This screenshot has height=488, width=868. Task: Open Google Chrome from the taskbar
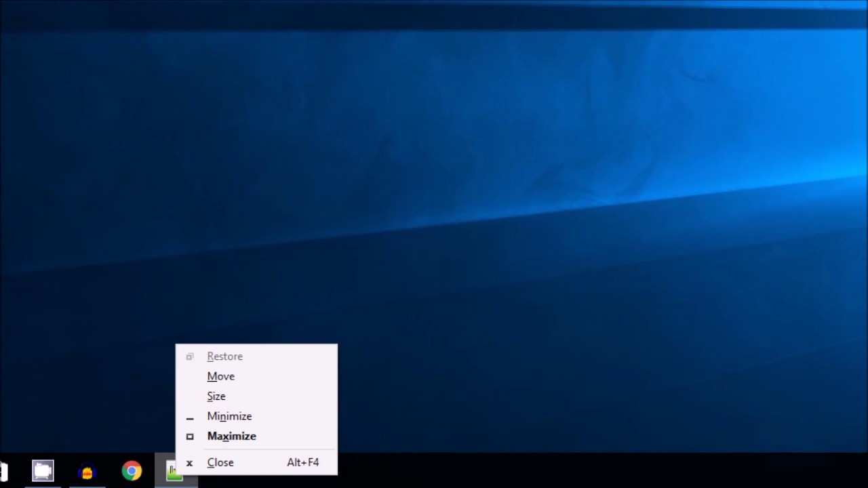(132, 470)
